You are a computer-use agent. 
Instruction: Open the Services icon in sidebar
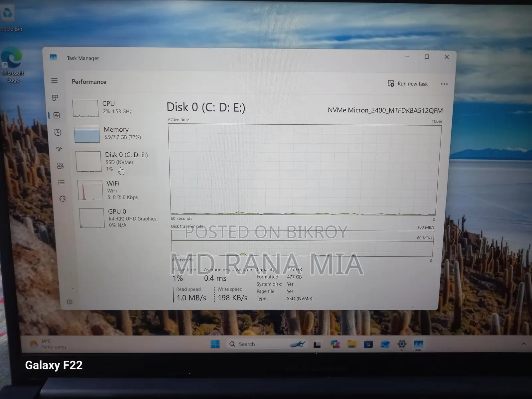point(63,199)
